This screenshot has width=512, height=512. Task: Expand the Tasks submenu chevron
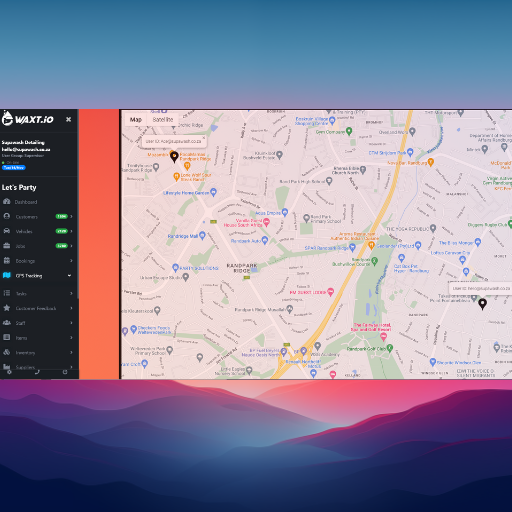pyautogui.click(x=71, y=293)
